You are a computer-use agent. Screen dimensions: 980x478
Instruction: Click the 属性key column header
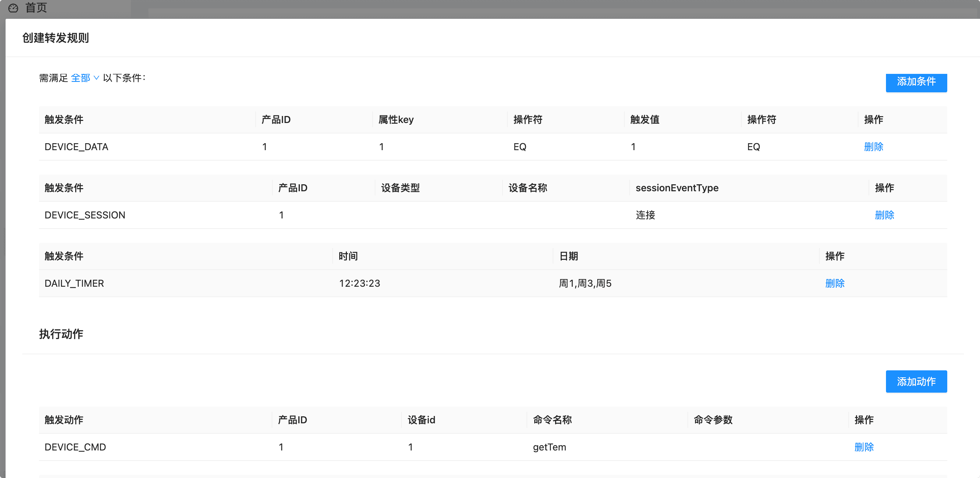click(x=396, y=120)
